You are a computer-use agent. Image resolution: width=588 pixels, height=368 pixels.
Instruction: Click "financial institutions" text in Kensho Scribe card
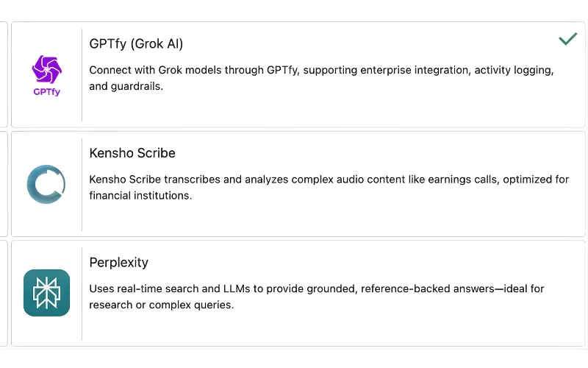(140, 196)
